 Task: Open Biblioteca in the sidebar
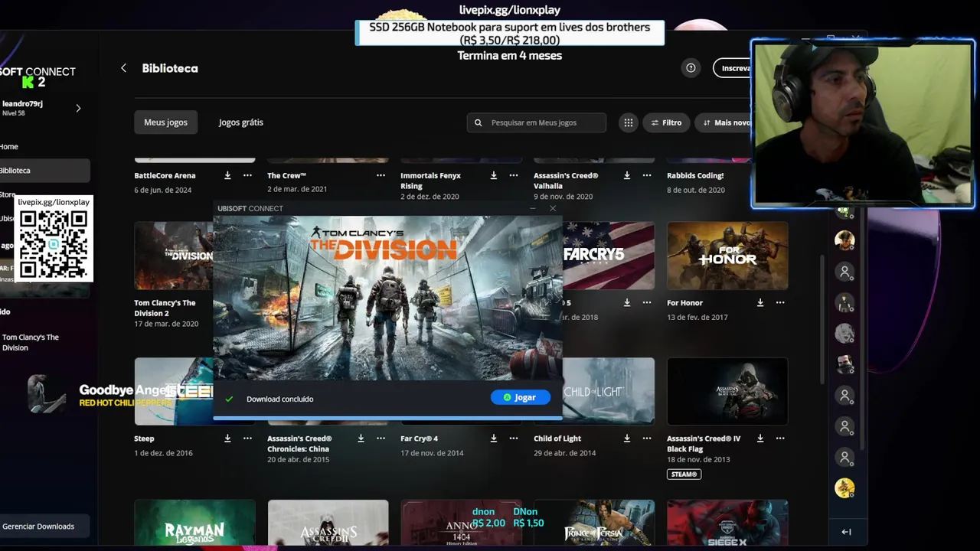[44, 171]
